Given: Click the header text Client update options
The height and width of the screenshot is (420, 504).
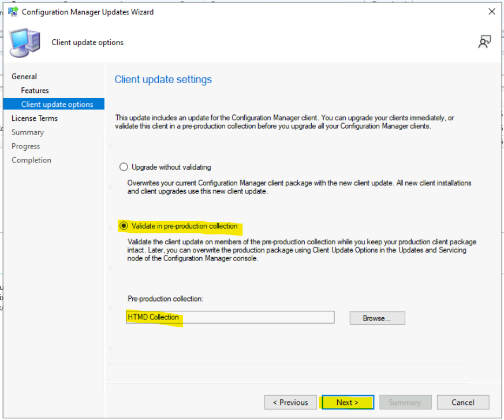Looking at the screenshot, I should click(87, 42).
